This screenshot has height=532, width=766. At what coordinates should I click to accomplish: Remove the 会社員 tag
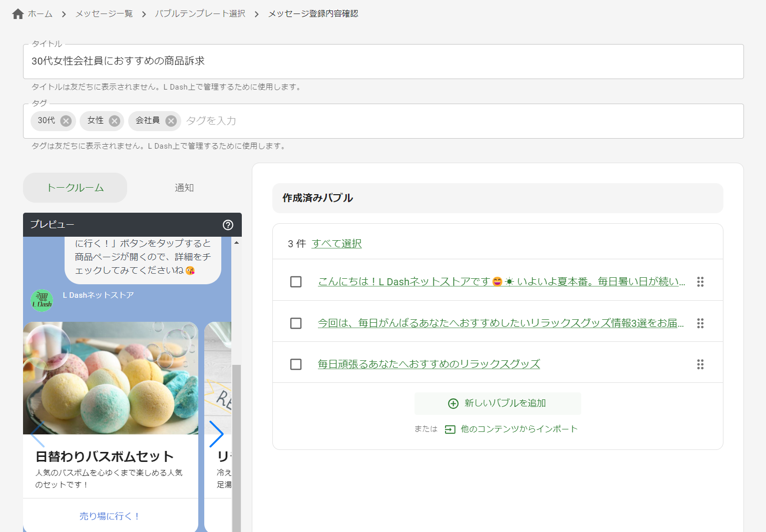[x=171, y=121]
